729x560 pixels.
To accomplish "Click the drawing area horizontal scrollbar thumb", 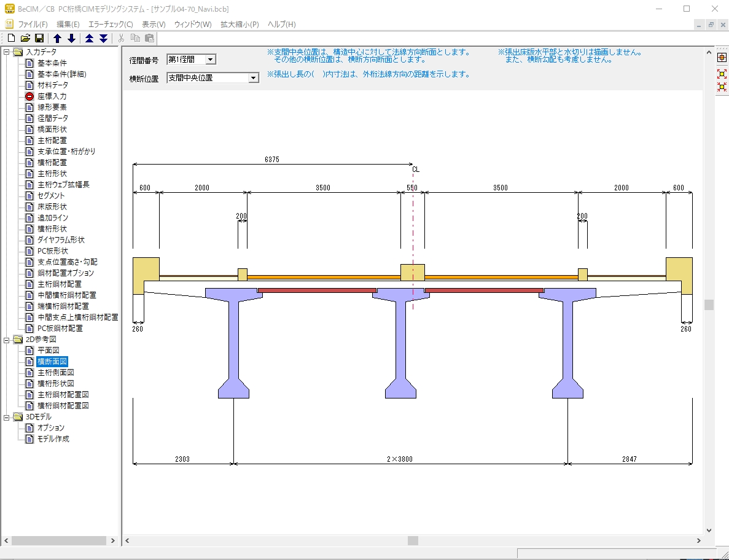I will 413,541.
